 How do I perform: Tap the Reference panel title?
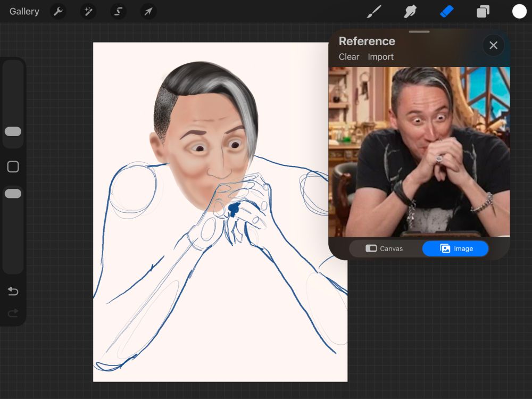pos(367,41)
